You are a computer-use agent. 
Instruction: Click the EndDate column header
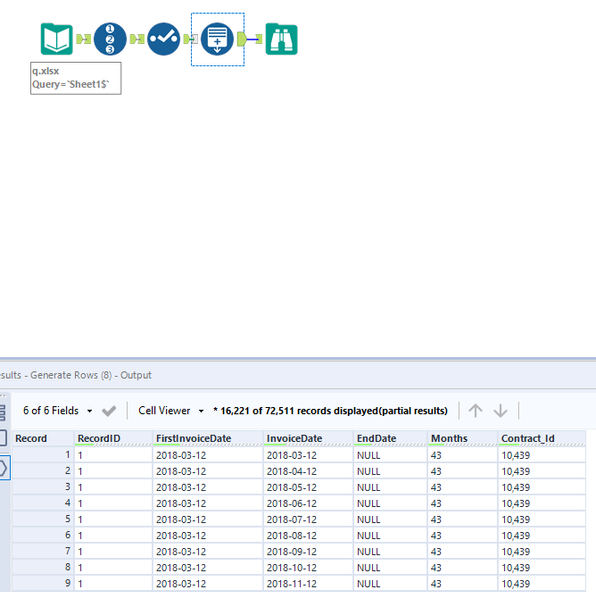pos(390,438)
